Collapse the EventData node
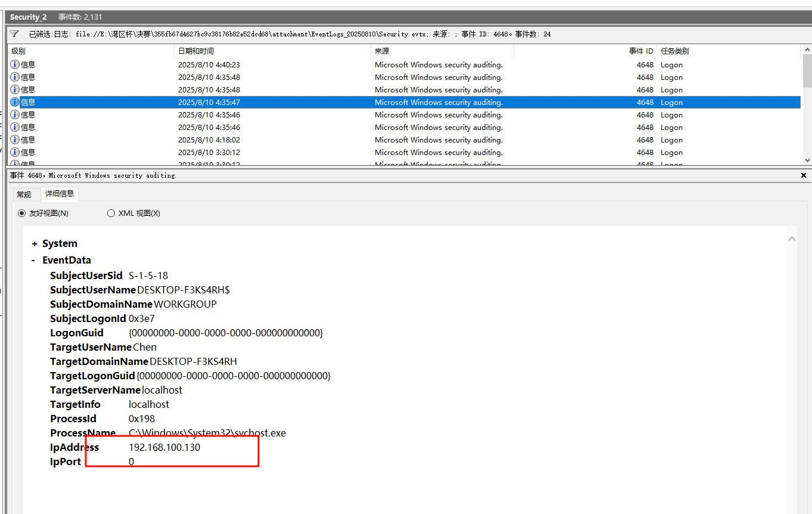The width and height of the screenshot is (812, 514). [x=35, y=261]
